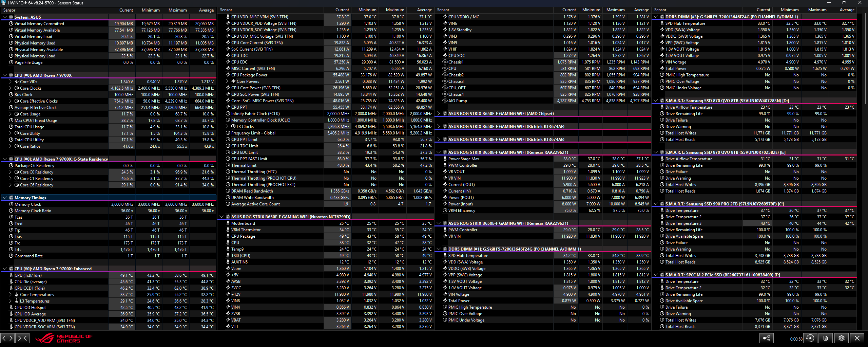Close sensors with the X toolbar button
The image size is (868, 347).
click(x=857, y=338)
